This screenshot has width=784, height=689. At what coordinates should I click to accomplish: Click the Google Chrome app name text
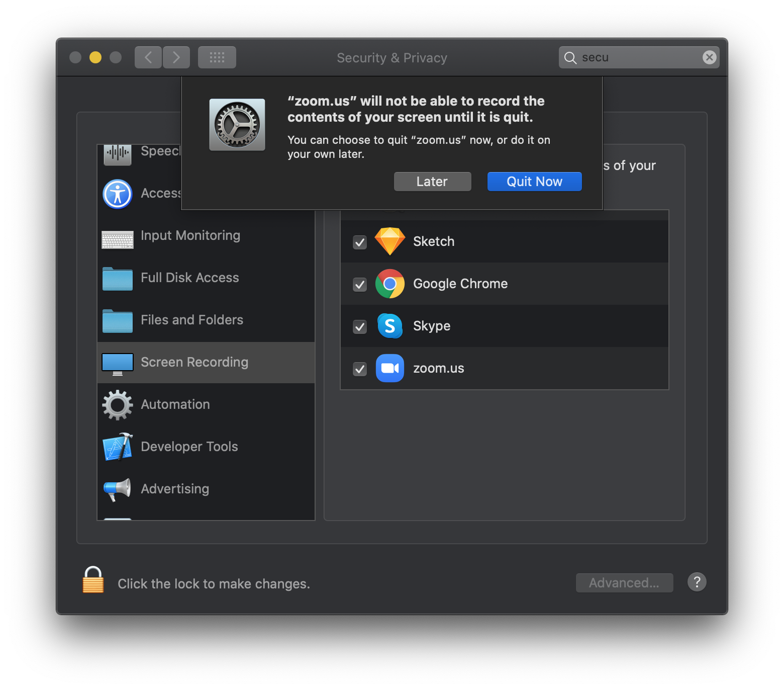(x=460, y=284)
